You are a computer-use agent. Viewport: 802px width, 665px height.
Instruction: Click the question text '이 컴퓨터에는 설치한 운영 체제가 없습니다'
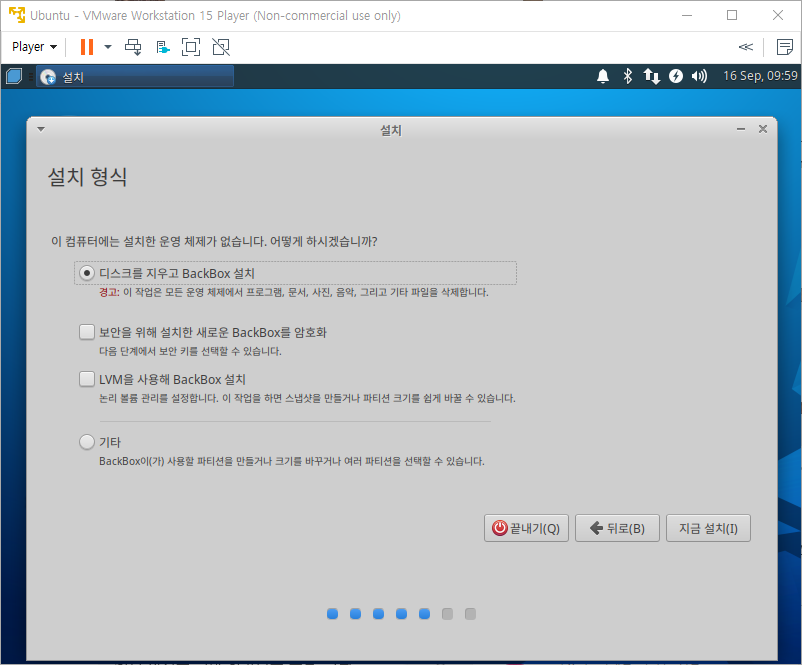click(x=214, y=241)
